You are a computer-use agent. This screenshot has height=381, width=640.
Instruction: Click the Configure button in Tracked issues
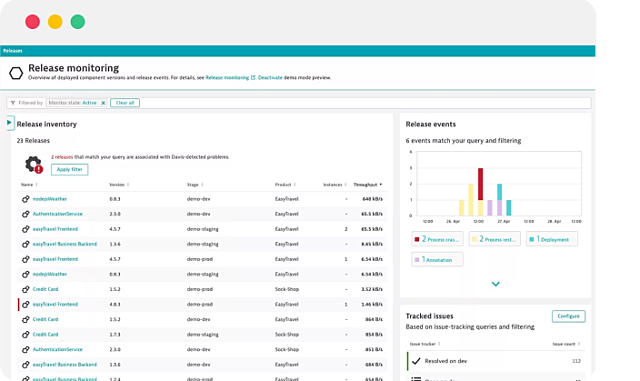tap(569, 316)
